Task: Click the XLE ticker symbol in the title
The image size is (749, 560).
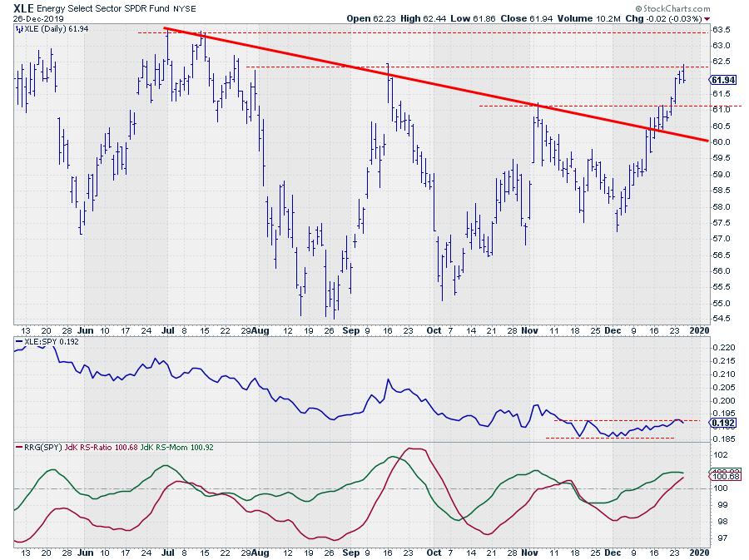Action: [x=23, y=8]
